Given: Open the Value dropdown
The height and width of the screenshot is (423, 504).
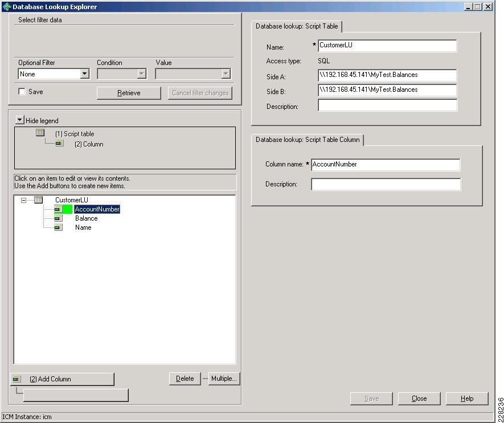Looking at the screenshot, I should click(226, 74).
